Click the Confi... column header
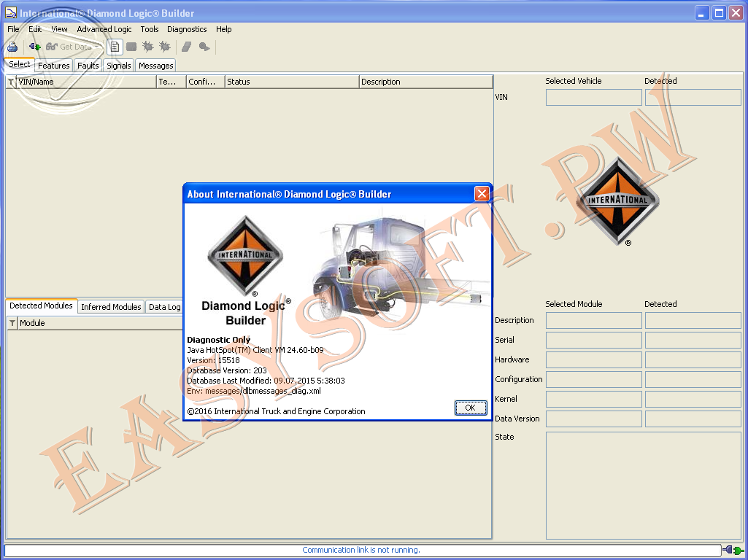 tap(205, 82)
